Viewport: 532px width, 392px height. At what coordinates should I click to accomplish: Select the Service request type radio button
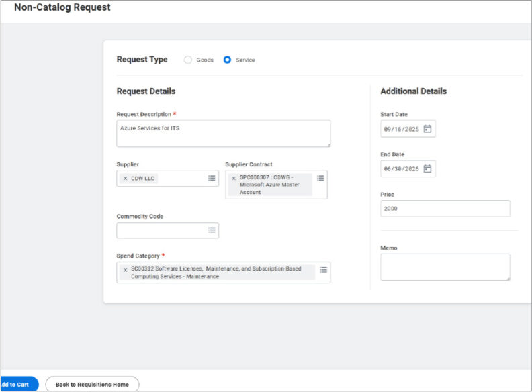[x=227, y=60]
